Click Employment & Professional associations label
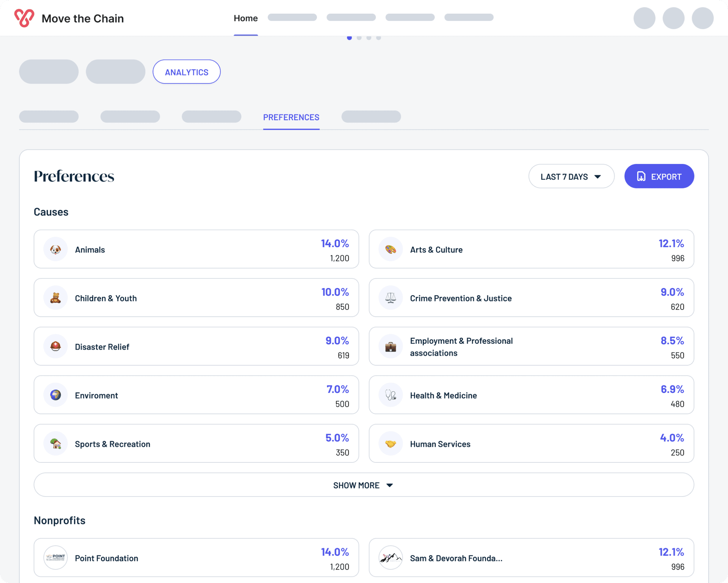The width and height of the screenshot is (728, 583). 461,347
